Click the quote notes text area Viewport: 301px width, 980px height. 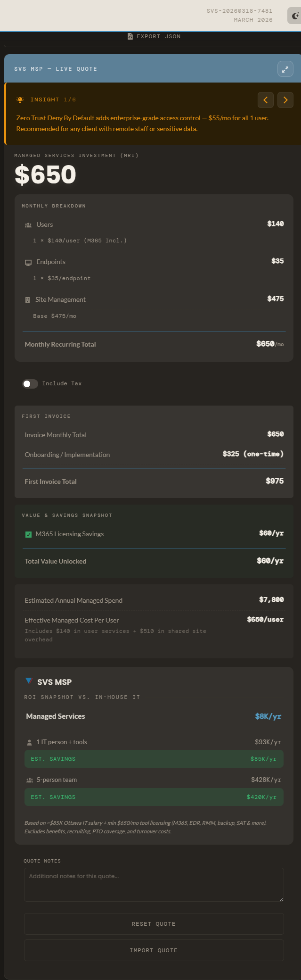tap(154, 885)
